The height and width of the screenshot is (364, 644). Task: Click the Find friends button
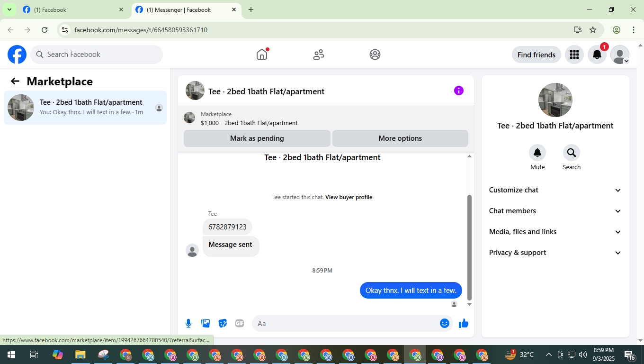(x=537, y=55)
